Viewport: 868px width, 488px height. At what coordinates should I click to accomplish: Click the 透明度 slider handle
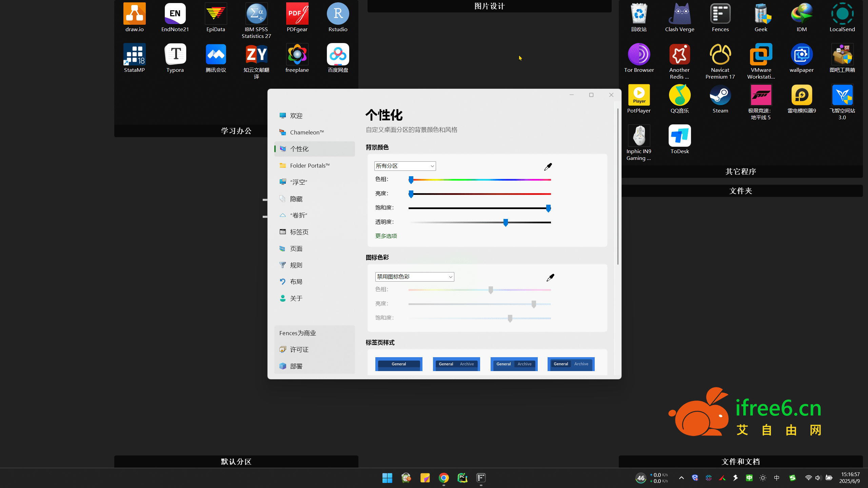tap(506, 222)
